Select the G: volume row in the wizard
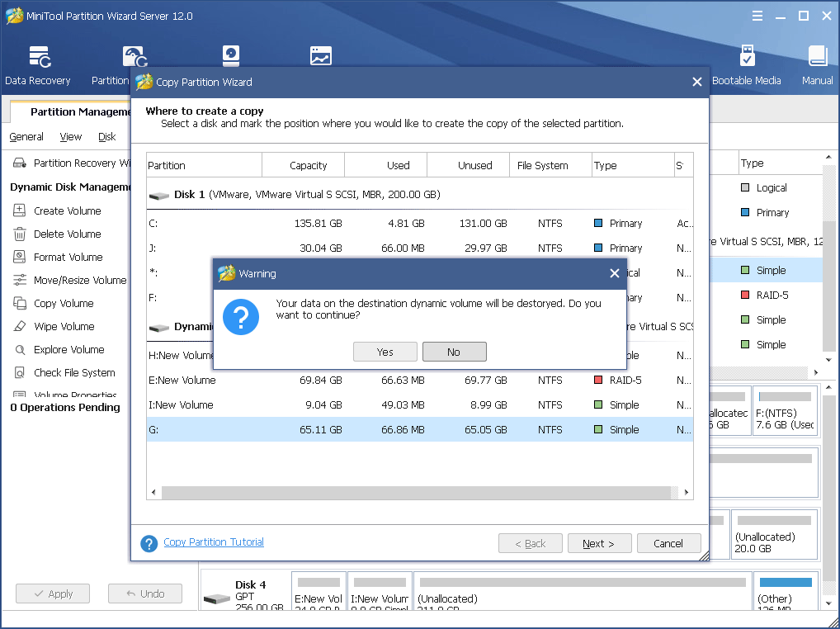840x629 pixels. (420, 429)
